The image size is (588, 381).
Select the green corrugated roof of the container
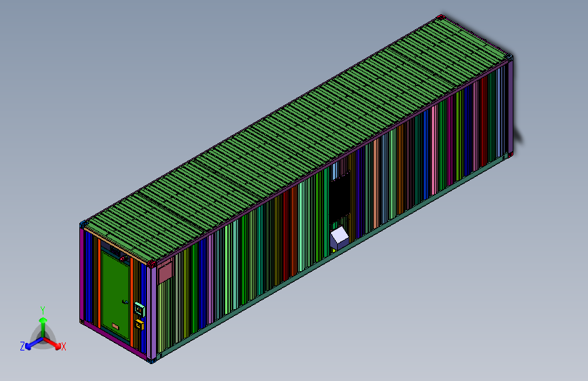pos(296,139)
